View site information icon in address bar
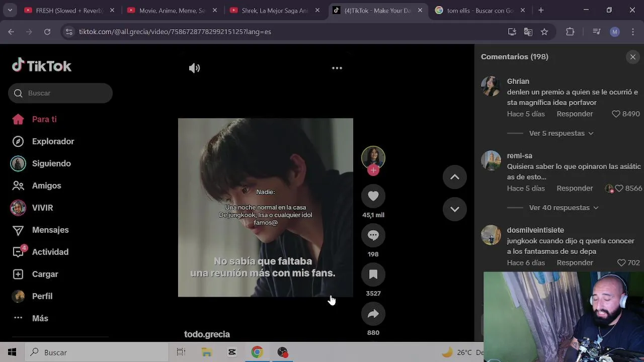Image resolution: width=644 pixels, height=362 pixels. point(69,32)
